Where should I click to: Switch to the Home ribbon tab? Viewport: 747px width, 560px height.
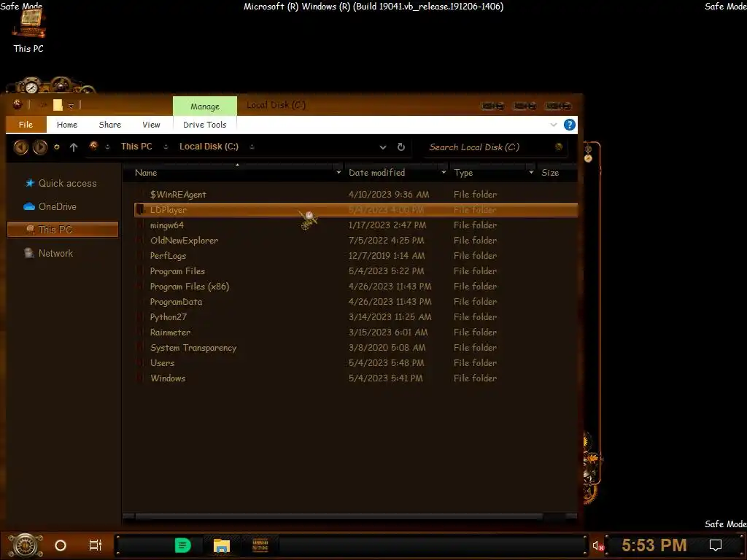tap(66, 125)
